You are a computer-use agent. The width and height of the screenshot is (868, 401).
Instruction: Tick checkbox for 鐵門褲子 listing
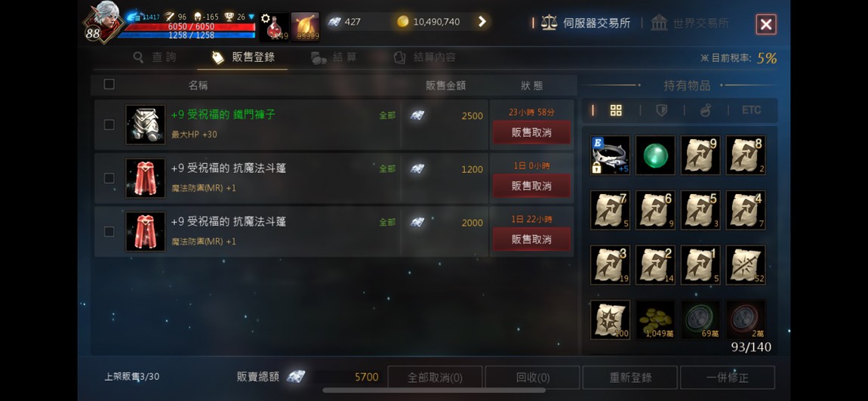pos(109,125)
